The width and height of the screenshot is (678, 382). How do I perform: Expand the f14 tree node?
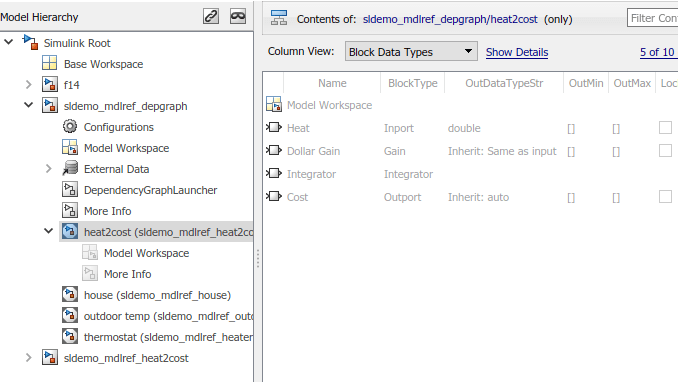point(29,84)
